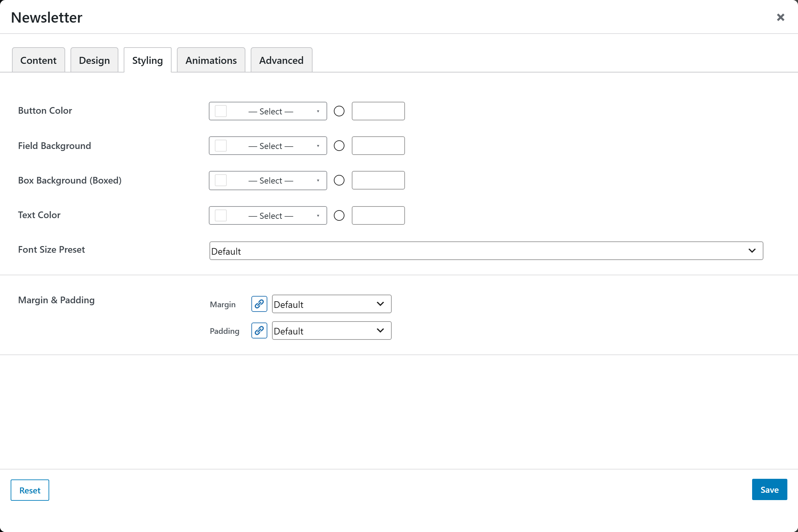The width and height of the screenshot is (798, 532).
Task: Open the Box Background (Boxed) Select dropdown
Action: coord(268,180)
